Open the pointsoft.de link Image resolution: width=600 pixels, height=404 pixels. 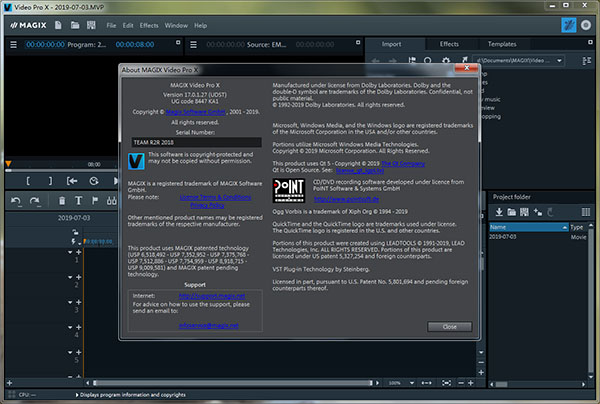[346, 199]
